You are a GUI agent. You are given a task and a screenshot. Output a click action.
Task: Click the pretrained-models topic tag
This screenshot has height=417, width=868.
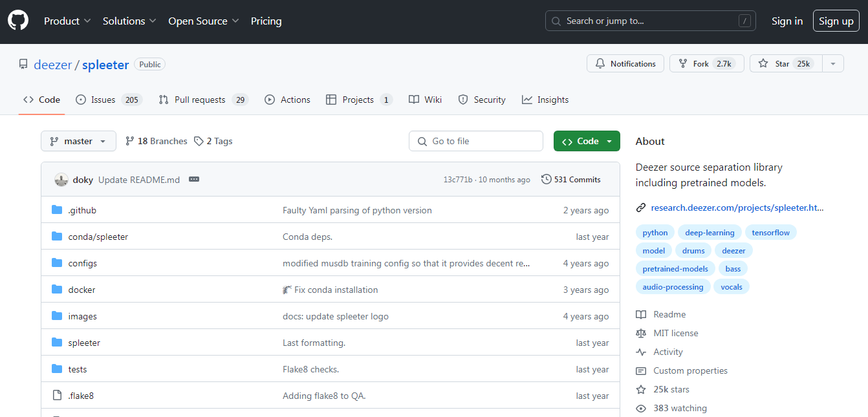[x=675, y=268]
